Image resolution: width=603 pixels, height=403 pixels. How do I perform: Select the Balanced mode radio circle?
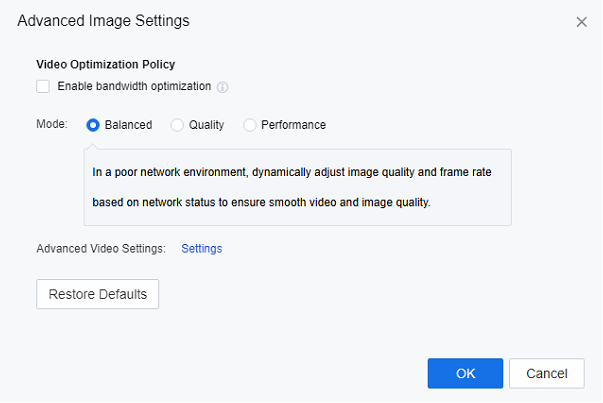(x=93, y=125)
